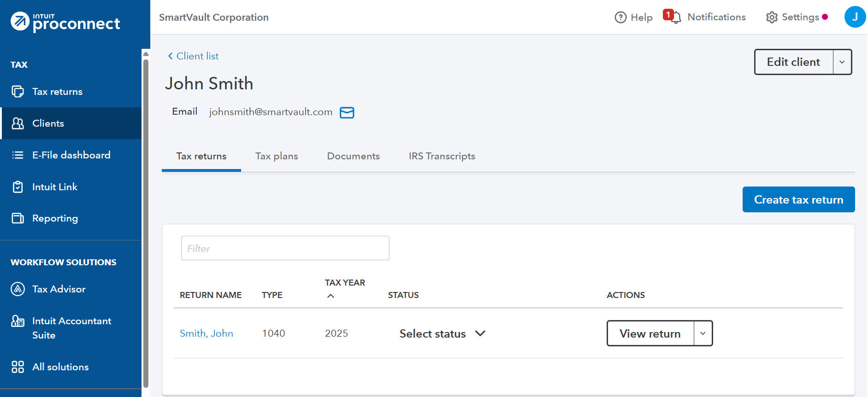This screenshot has height=397, width=868.
Task: Click the Create tax return button
Action: coord(798,199)
